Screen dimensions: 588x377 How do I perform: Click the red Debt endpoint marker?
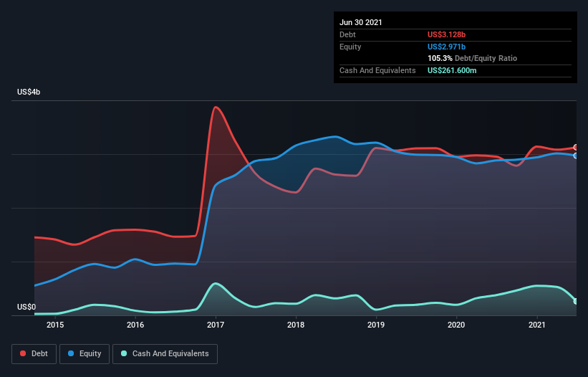click(x=576, y=148)
